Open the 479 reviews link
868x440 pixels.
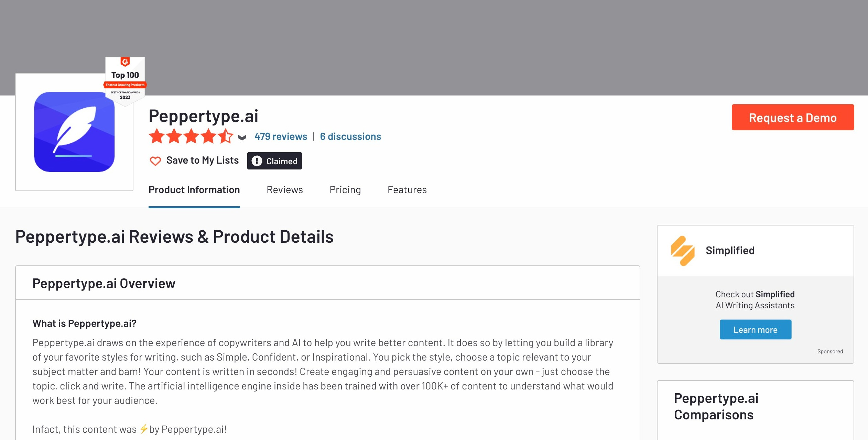(281, 136)
